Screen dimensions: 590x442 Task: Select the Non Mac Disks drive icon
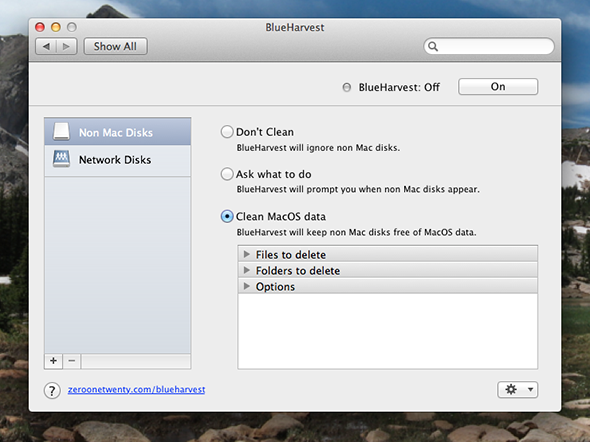click(61, 132)
